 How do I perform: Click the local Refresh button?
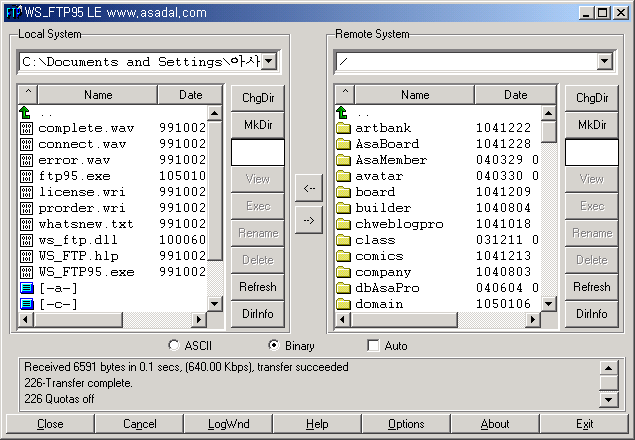[258, 287]
